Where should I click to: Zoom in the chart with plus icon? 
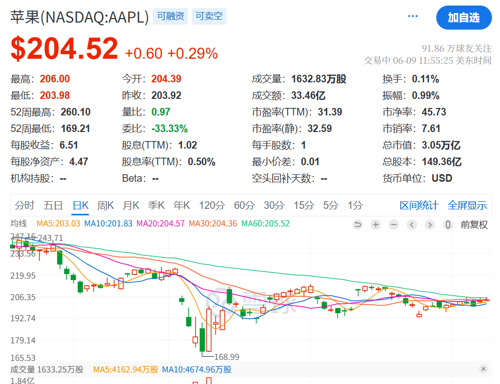coord(376,225)
